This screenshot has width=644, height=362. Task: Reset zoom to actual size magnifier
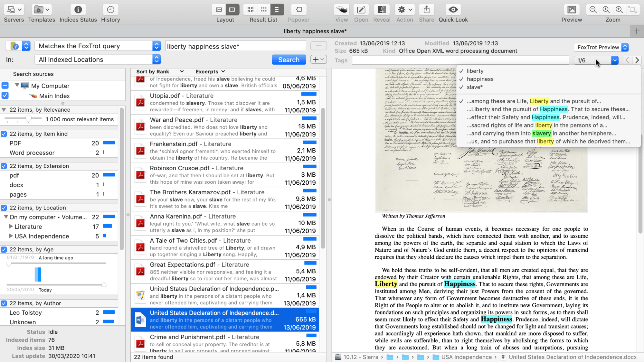pyautogui.click(x=606, y=10)
